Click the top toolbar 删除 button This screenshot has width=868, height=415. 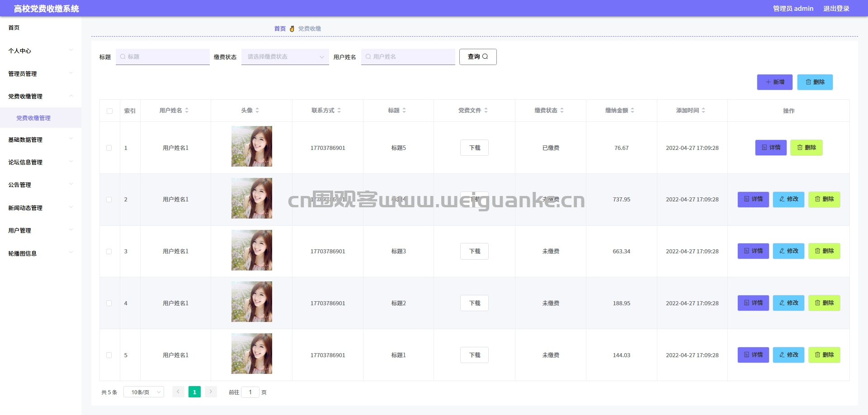[x=815, y=82]
